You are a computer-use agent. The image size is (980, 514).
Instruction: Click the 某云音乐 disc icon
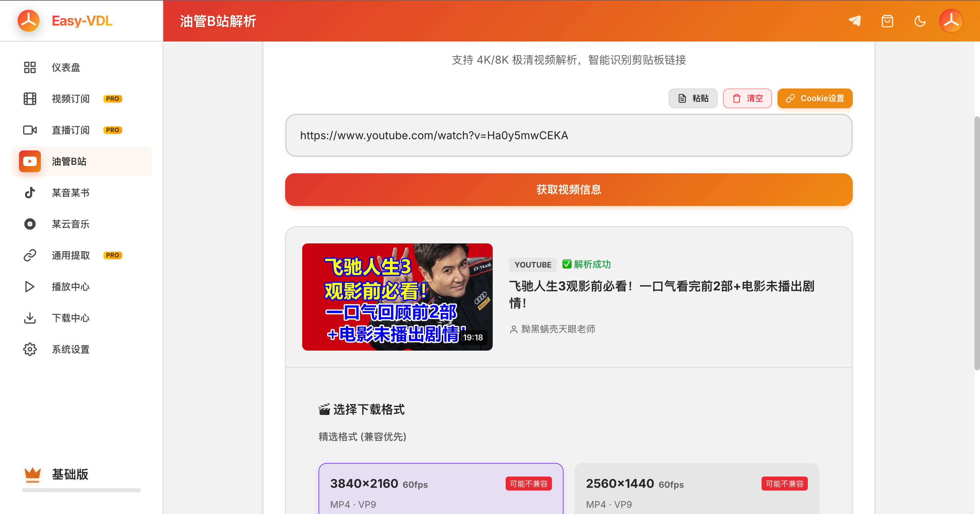(x=30, y=224)
